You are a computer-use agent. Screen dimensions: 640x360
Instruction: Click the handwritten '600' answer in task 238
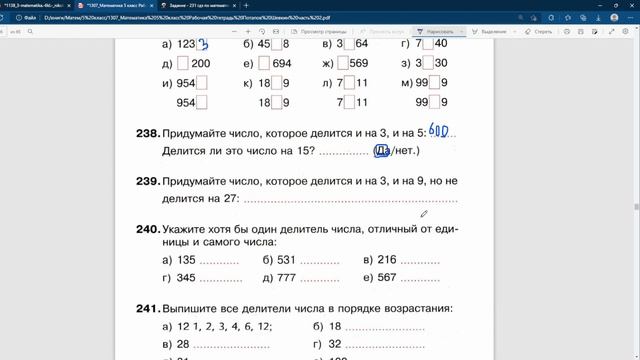(439, 131)
